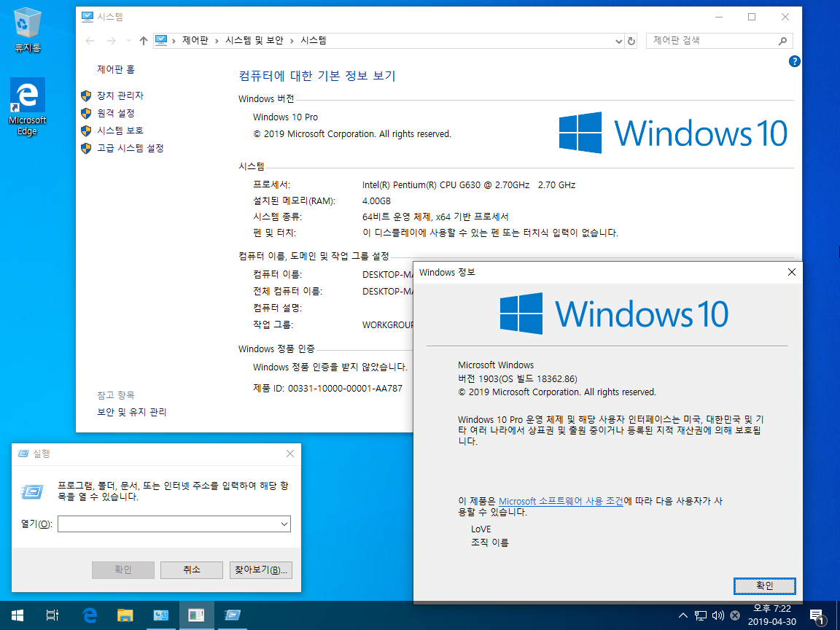This screenshot has height=630, width=840.
Task: Open the taskbar clock and calendar
Action: (x=772, y=615)
